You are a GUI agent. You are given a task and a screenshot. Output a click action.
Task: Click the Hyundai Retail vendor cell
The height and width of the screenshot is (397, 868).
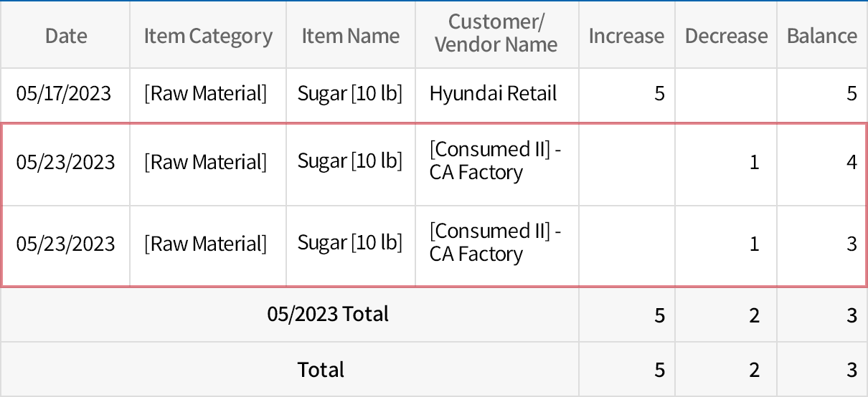pos(493,94)
